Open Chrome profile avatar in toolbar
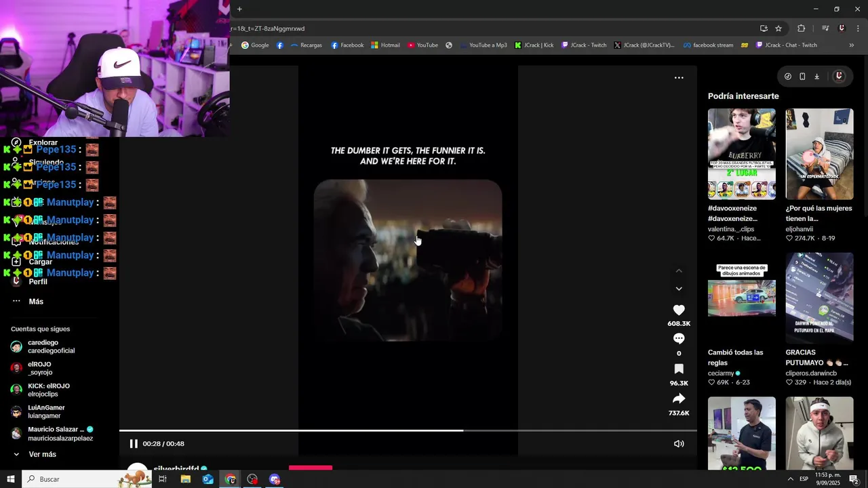 coord(842,28)
